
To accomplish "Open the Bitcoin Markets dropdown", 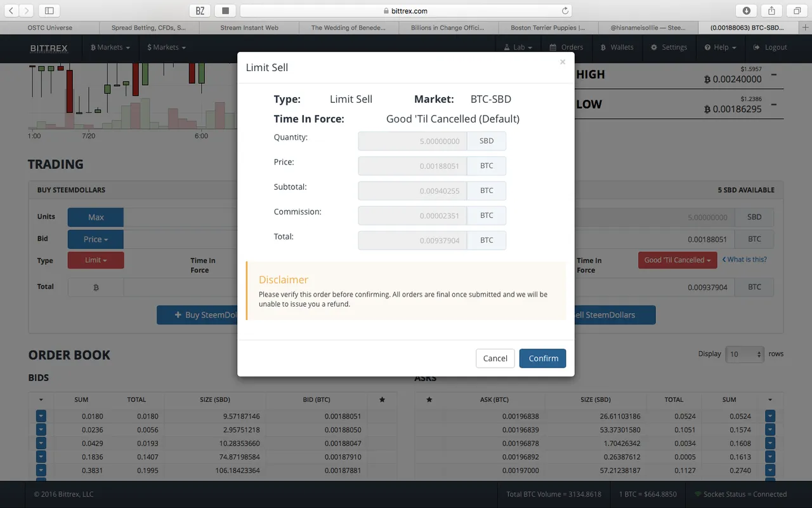I will click(x=110, y=48).
